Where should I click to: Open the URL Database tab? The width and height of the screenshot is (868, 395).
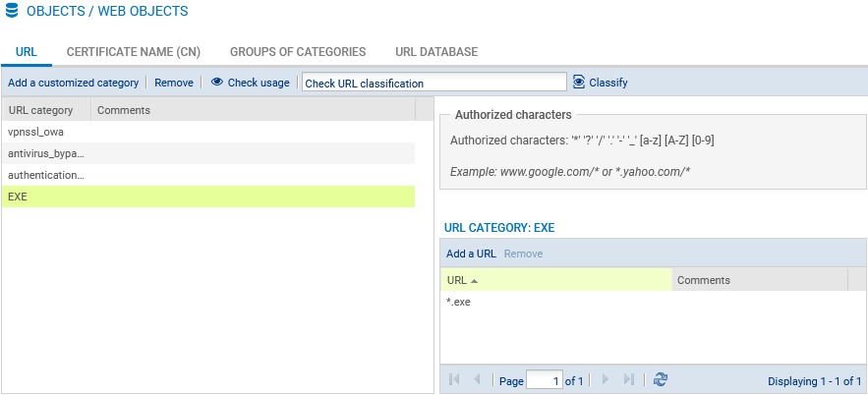(436, 51)
